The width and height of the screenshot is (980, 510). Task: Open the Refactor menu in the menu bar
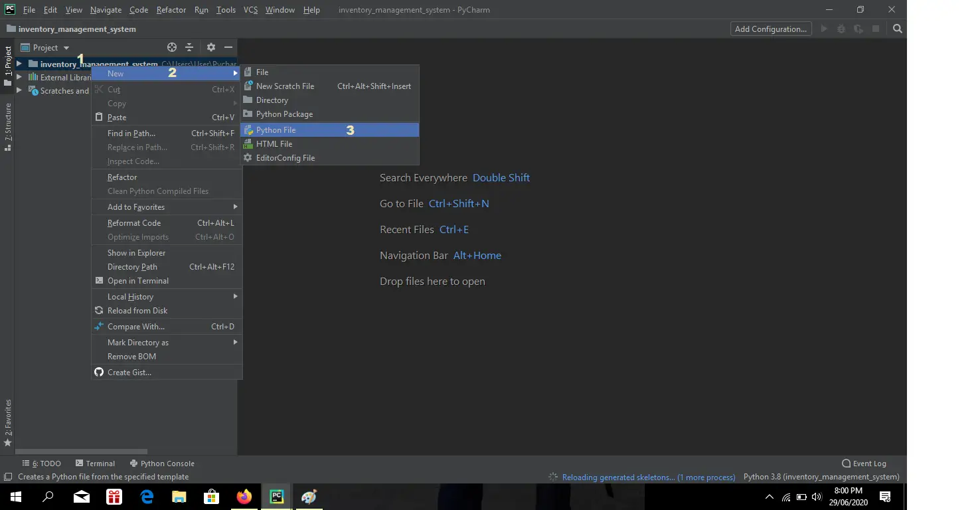(x=171, y=9)
